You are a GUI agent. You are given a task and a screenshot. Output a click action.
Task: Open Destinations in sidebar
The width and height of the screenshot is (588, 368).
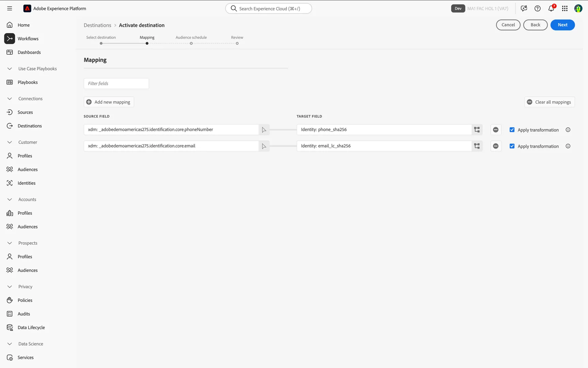point(30,126)
